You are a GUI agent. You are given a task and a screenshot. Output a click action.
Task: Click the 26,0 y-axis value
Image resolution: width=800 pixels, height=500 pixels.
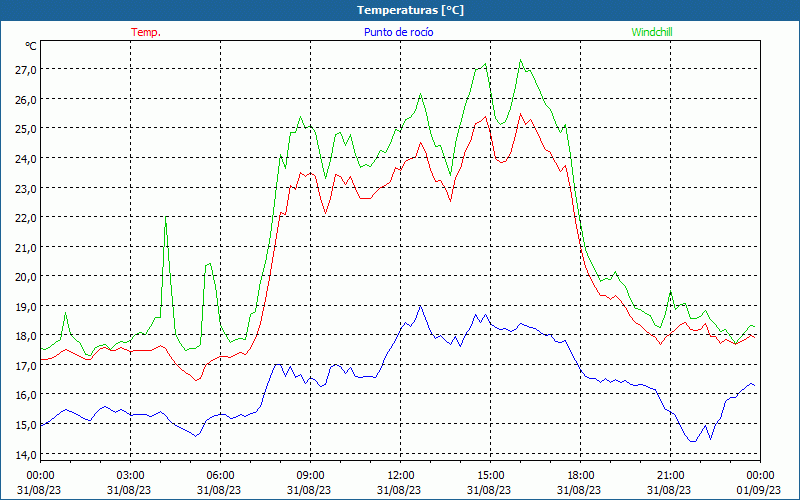pyautogui.click(x=26, y=99)
